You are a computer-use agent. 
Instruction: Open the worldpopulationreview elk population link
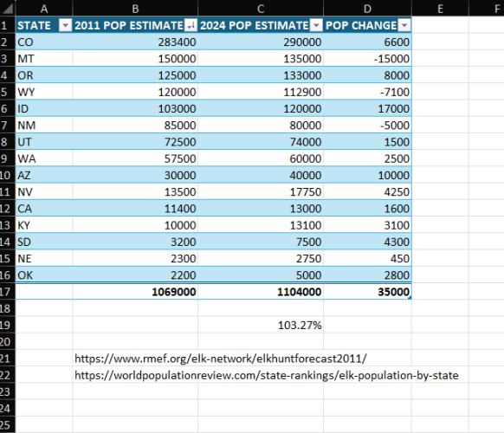point(267,375)
